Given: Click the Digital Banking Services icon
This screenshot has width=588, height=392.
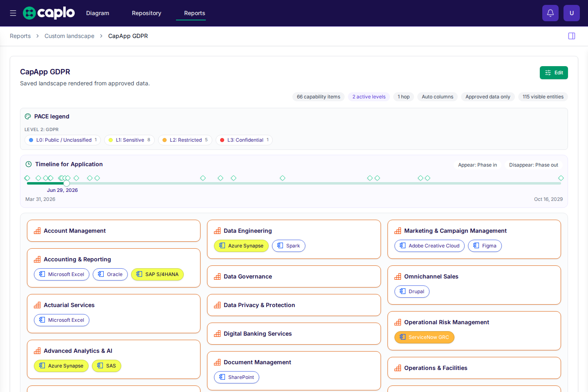Looking at the screenshot, I should 217,334.
